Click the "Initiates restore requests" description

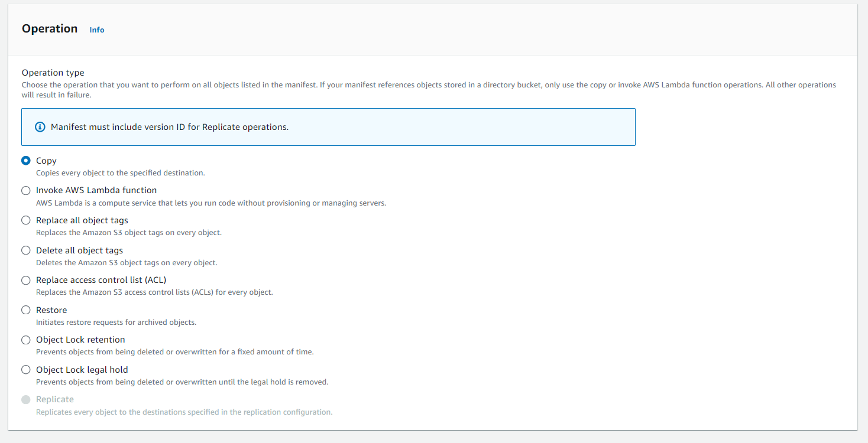[x=116, y=323]
